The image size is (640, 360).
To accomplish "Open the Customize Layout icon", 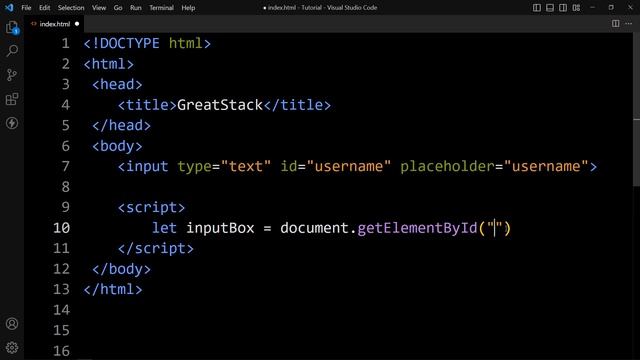I will [576, 8].
